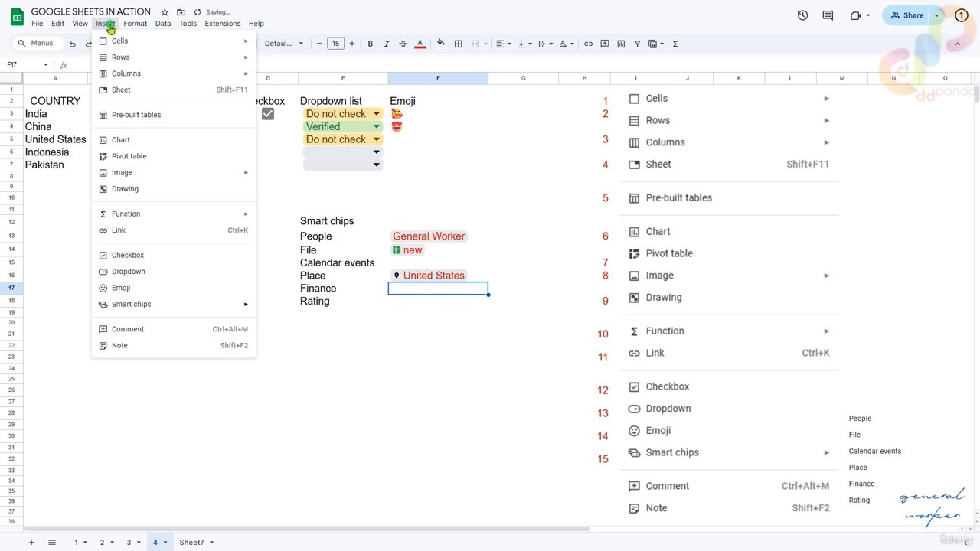Screen dimensions: 980x551
Task: Open the comments panel icon
Action: (x=828, y=15)
